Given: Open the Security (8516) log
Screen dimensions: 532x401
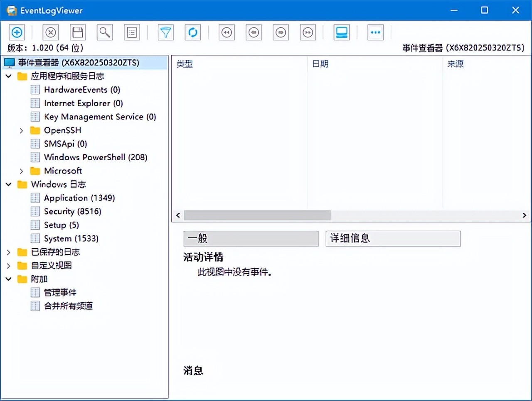Looking at the screenshot, I should pyautogui.click(x=73, y=211).
